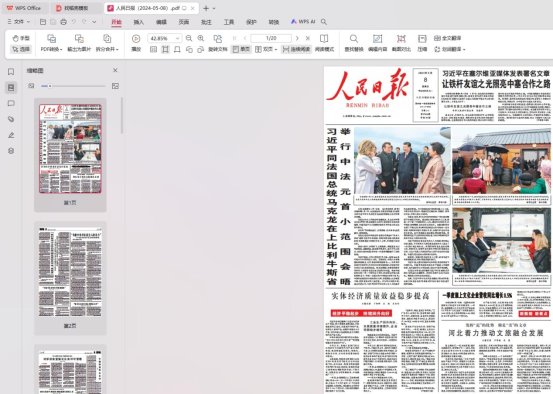Switch to the 页面 (Page) ribbon tab
Image resolution: width=553 pixels, height=394 pixels.
pyautogui.click(x=184, y=22)
